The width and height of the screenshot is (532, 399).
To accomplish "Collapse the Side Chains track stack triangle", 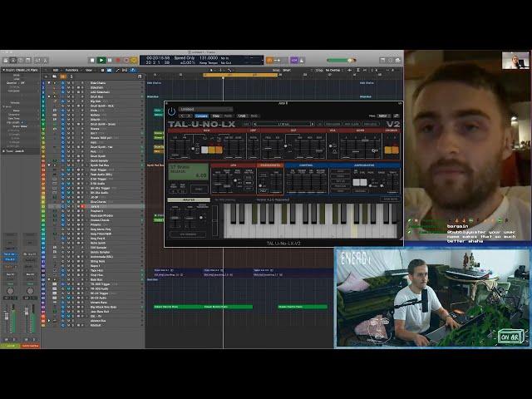I will pyautogui.click(x=49, y=83).
